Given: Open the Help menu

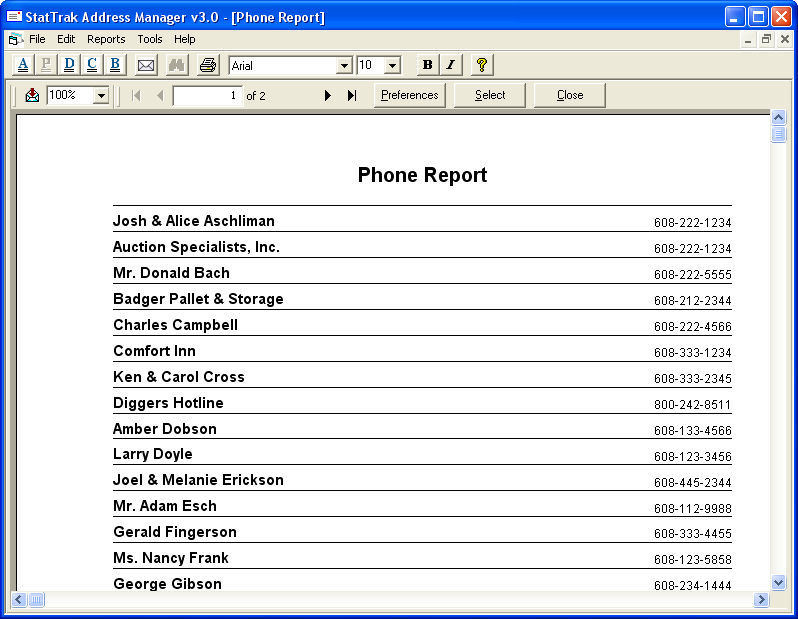Looking at the screenshot, I should [185, 39].
